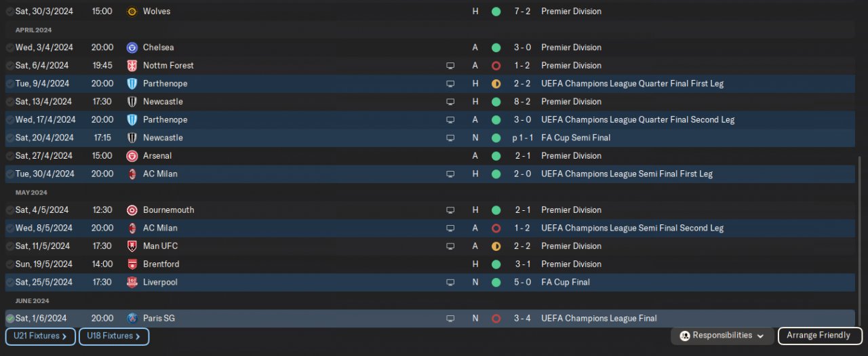Expand U21 Fixtures list
The image size is (868, 356).
click(x=40, y=336)
